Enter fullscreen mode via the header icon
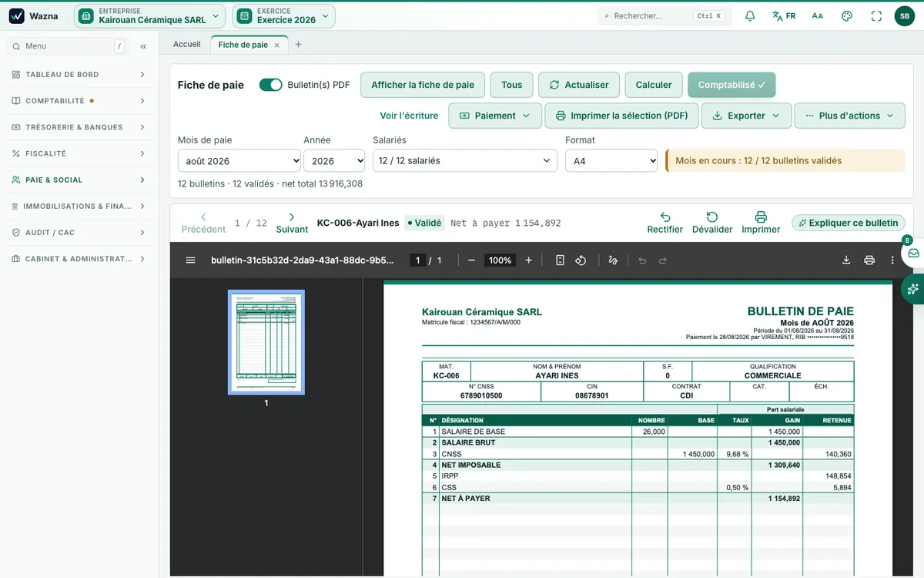924x578 pixels. click(876, 16)
